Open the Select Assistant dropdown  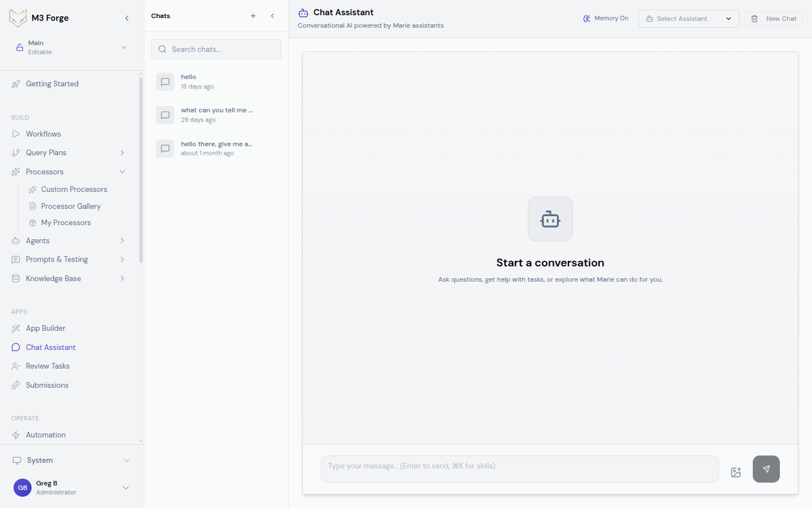(689, 19)
